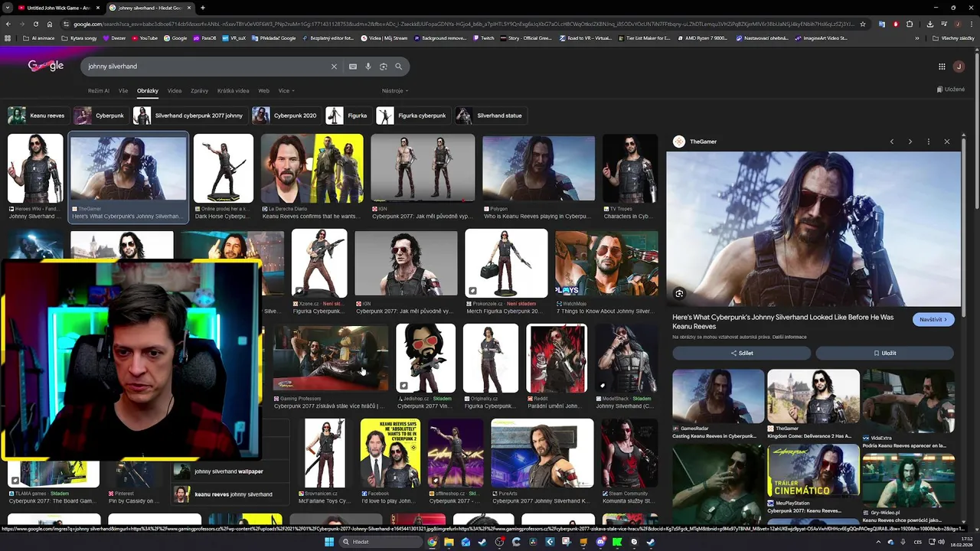Go back in the browser
The image size is (980, 551).
(8, 24)
